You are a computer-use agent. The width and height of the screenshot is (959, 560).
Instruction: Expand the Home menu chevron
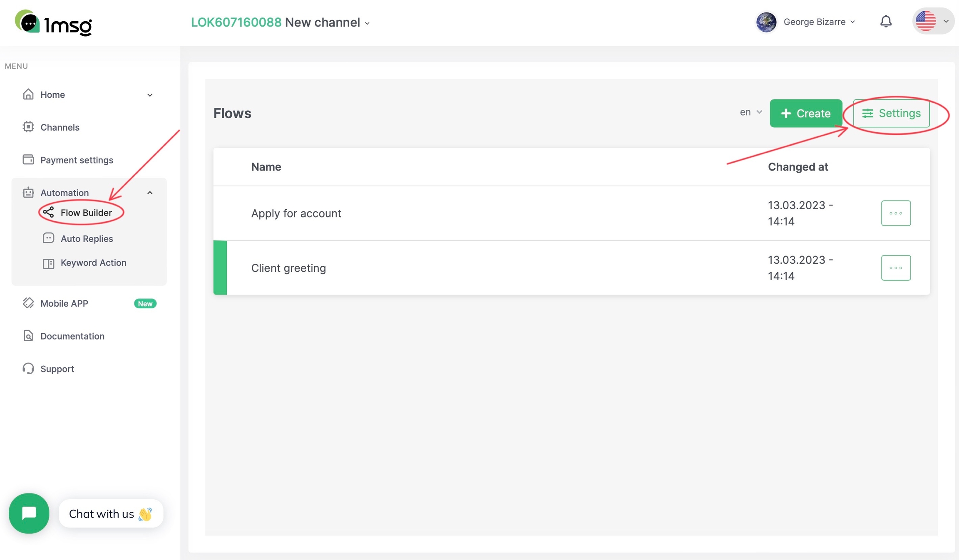click(x=150, y=95)
